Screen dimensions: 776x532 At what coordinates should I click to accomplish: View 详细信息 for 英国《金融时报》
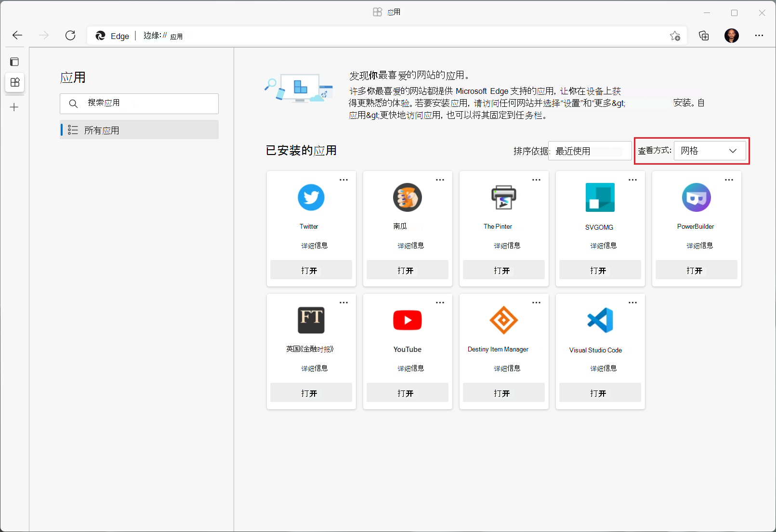click(315, 368)
